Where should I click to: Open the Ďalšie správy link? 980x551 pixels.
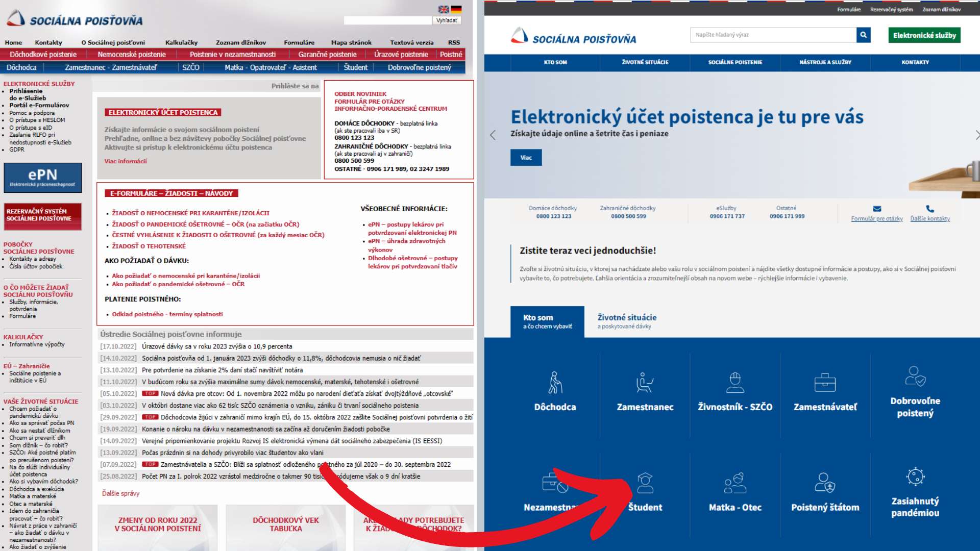(120, 493)
